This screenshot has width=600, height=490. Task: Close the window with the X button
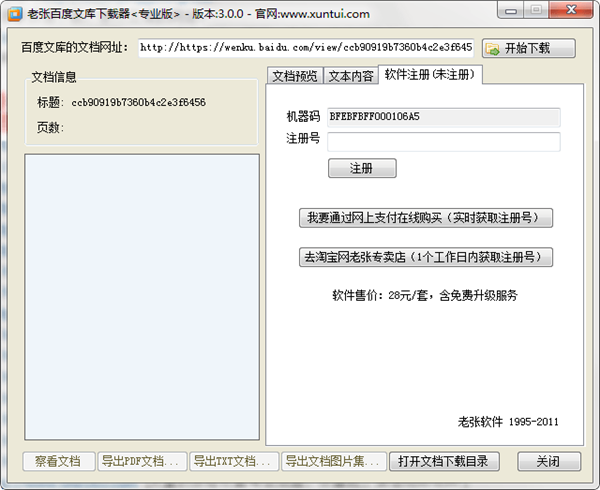pos(571,10)
